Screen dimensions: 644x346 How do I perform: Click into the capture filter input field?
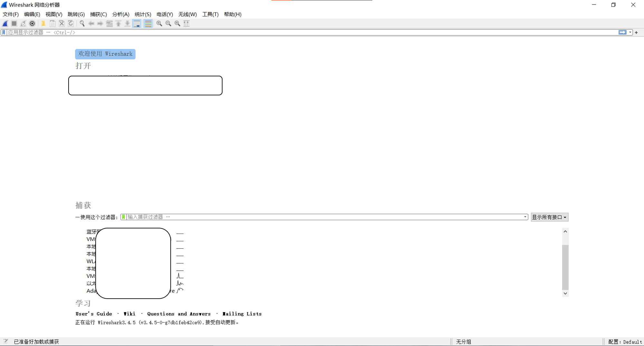325,217
